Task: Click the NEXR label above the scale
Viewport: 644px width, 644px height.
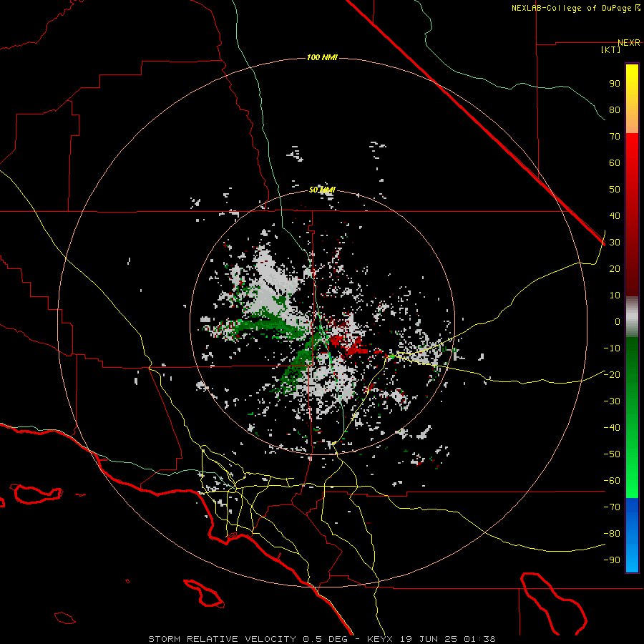Action: click(629, 43)
